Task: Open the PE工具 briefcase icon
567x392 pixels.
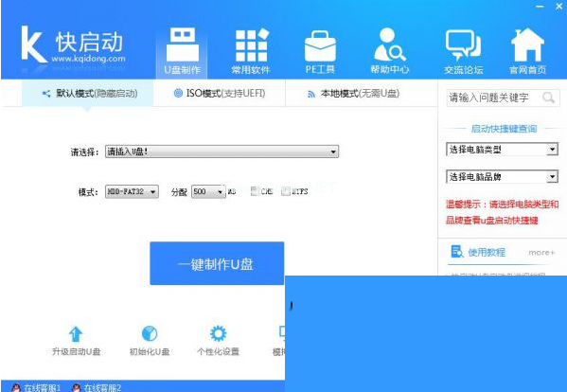Action: pos(320,46)
